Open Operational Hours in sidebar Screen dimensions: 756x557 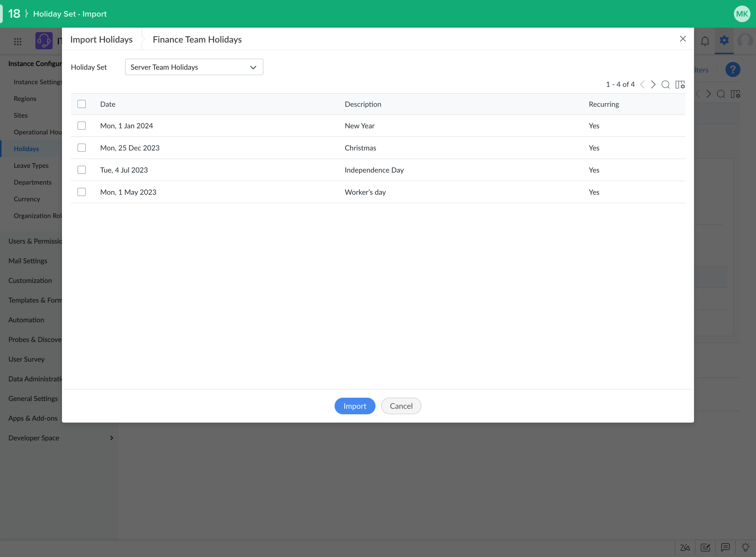pos(38,132)
